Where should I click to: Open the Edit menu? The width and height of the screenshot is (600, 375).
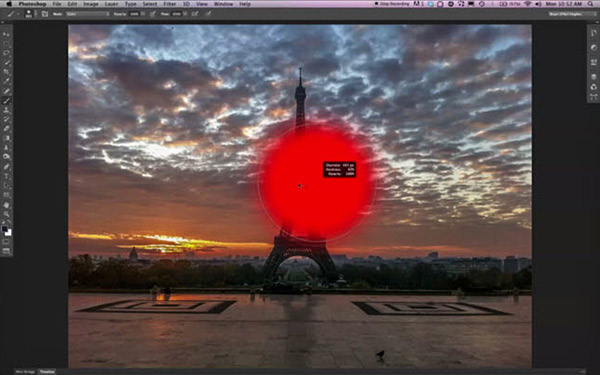click(73, 4)
